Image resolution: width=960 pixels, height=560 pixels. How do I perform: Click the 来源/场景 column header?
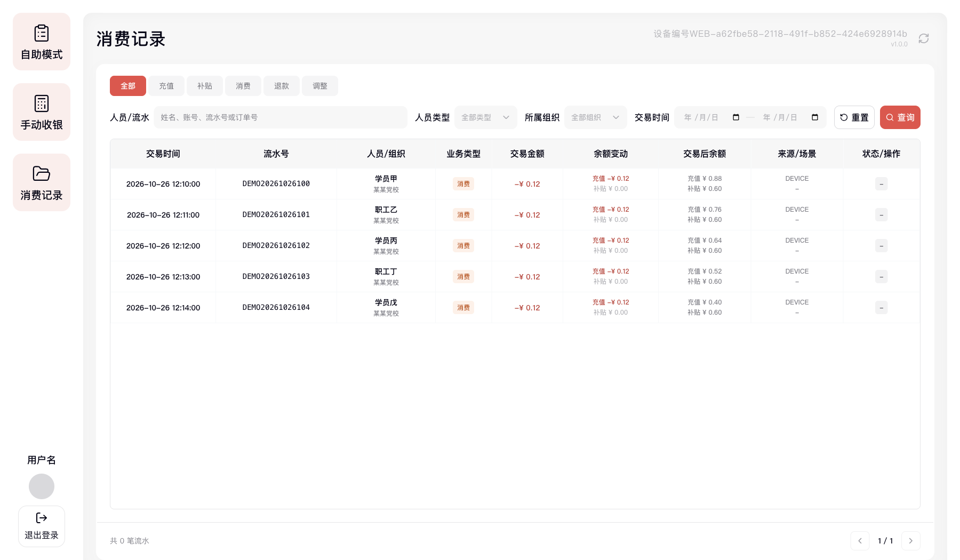[x=797, y=154]
